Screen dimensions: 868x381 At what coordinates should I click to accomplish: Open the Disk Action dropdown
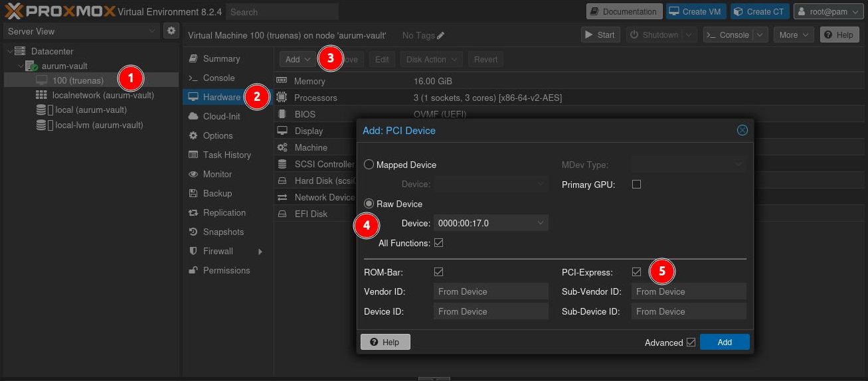(431, 59)
